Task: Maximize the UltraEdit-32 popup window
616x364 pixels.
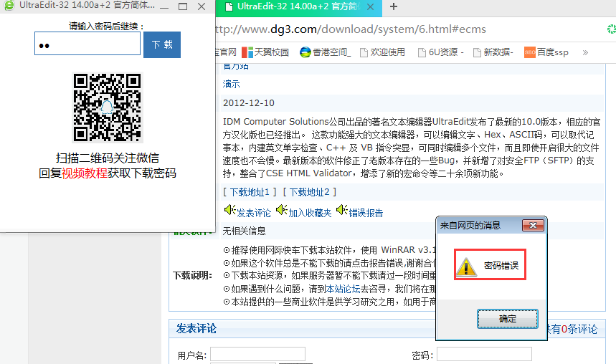Action: coord(183,6)
